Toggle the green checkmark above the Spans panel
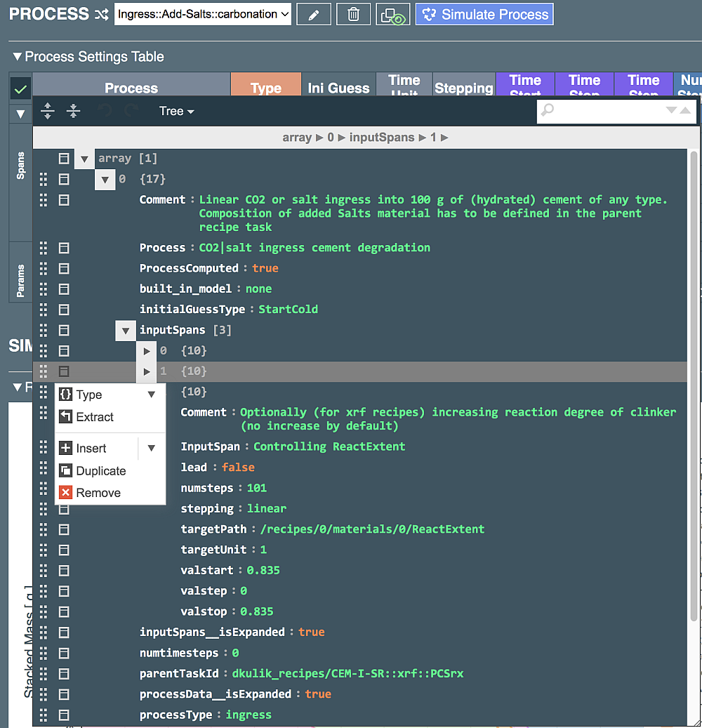702x728 pixels. point(20,89)
